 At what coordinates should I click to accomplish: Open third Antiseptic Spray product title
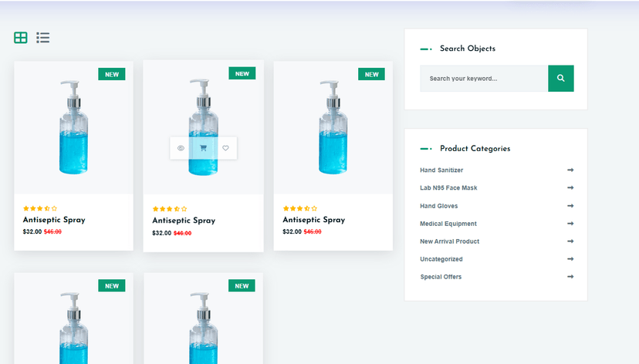click(x=314, y=220)
